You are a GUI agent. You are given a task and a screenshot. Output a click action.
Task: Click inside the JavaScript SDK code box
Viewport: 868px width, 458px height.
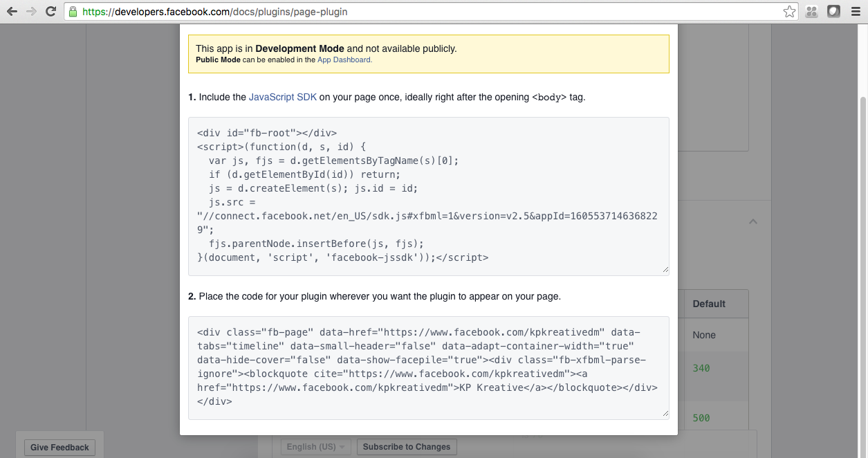[x=429, y=196]
